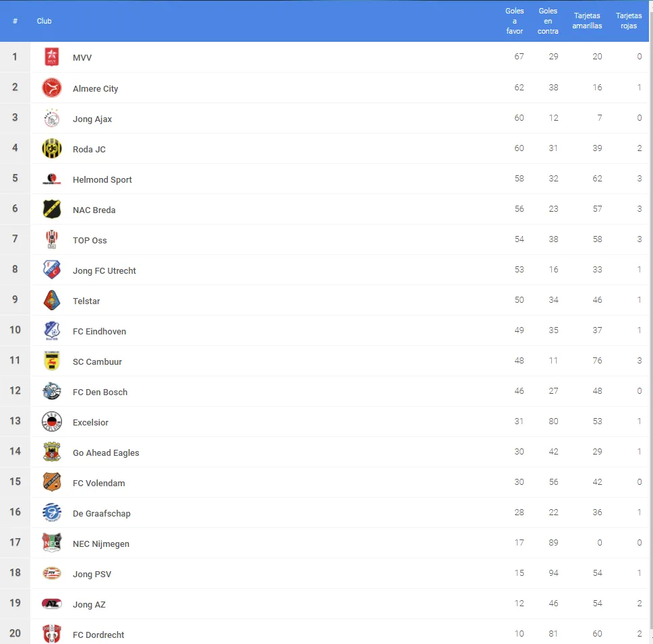Click the Jong PSV oval logo
Viewport: 653px width, 644px height.
pos(52,574)
